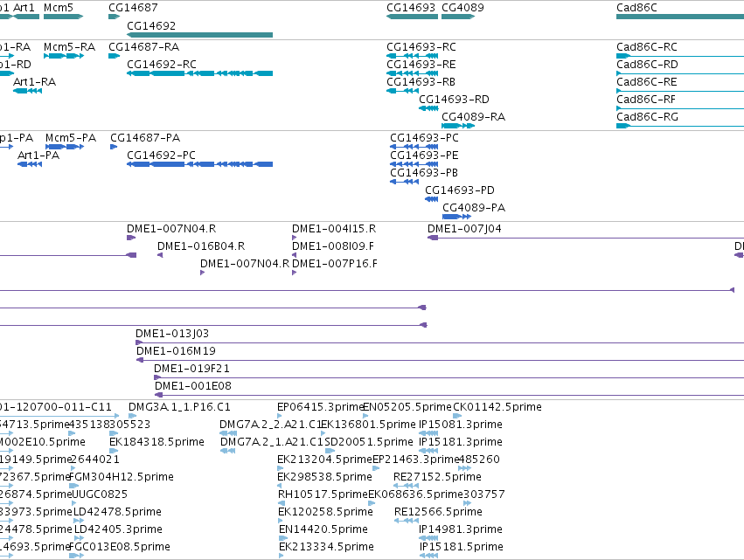Click the EK120258.5prime EST label

[325, 513]
